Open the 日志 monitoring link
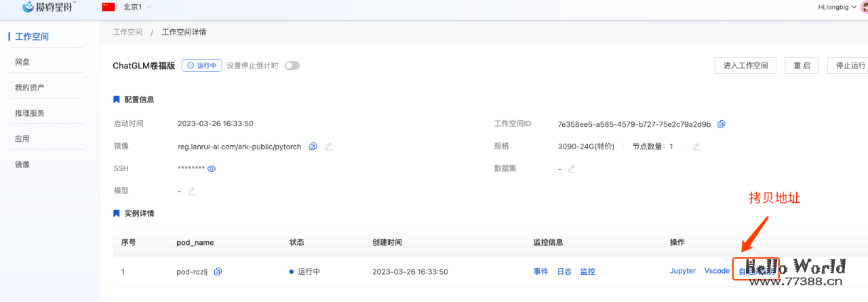Viewport: 868px width, 302px height. point(564,271)
